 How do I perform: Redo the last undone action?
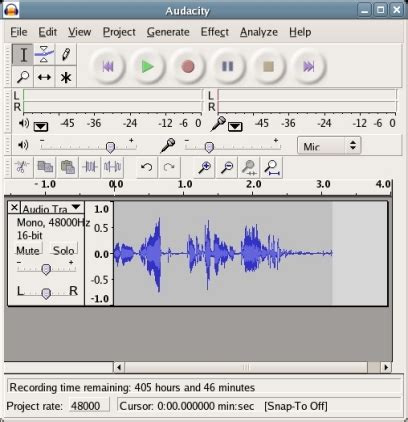(x=169, y=167)
